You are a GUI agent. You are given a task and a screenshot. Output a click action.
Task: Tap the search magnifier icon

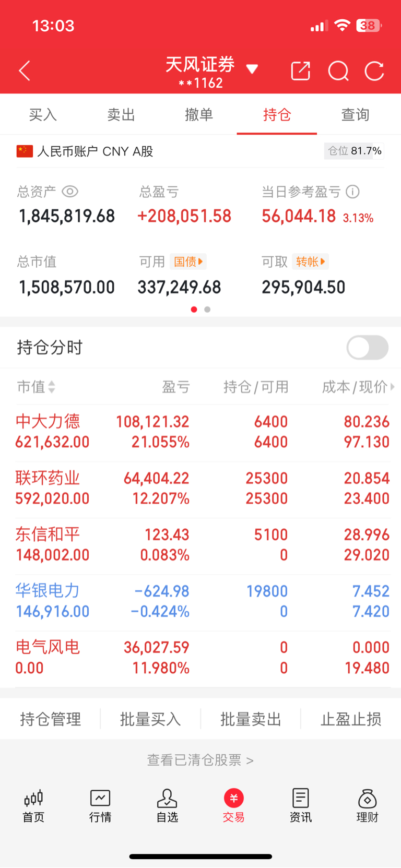click(x=338, y=71)
